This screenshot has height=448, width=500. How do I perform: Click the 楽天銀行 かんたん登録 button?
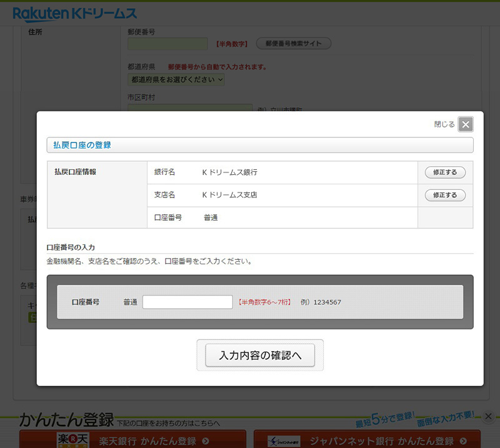(x=132, y=440)
